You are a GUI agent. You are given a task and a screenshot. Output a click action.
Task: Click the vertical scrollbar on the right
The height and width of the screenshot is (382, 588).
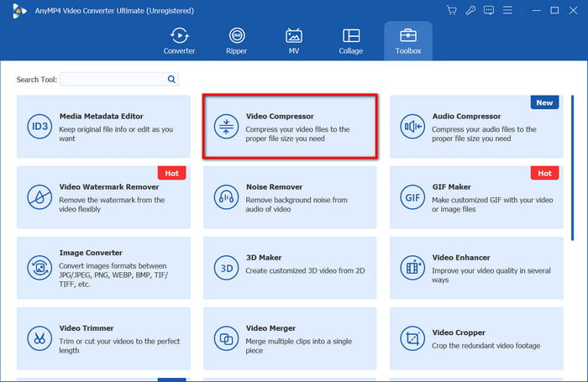(x=572, y=168)
